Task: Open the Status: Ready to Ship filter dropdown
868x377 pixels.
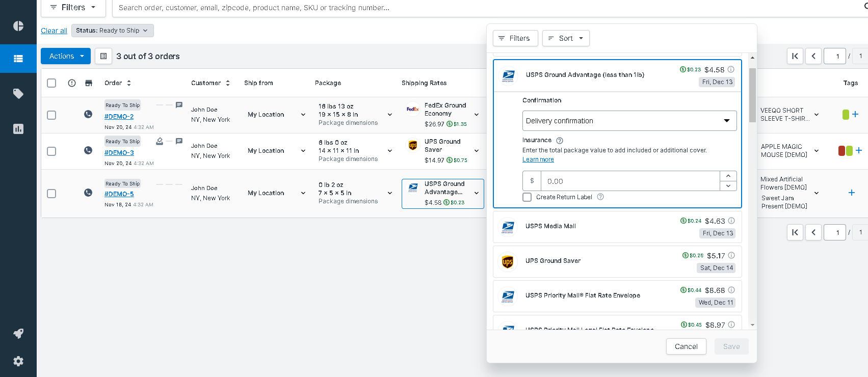Action: [112, 31]
